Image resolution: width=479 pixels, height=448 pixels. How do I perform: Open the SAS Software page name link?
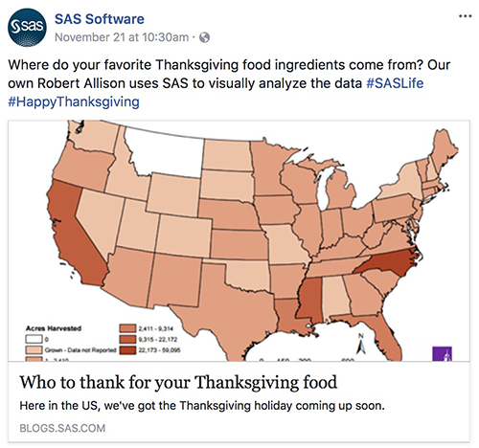(100, 19)
